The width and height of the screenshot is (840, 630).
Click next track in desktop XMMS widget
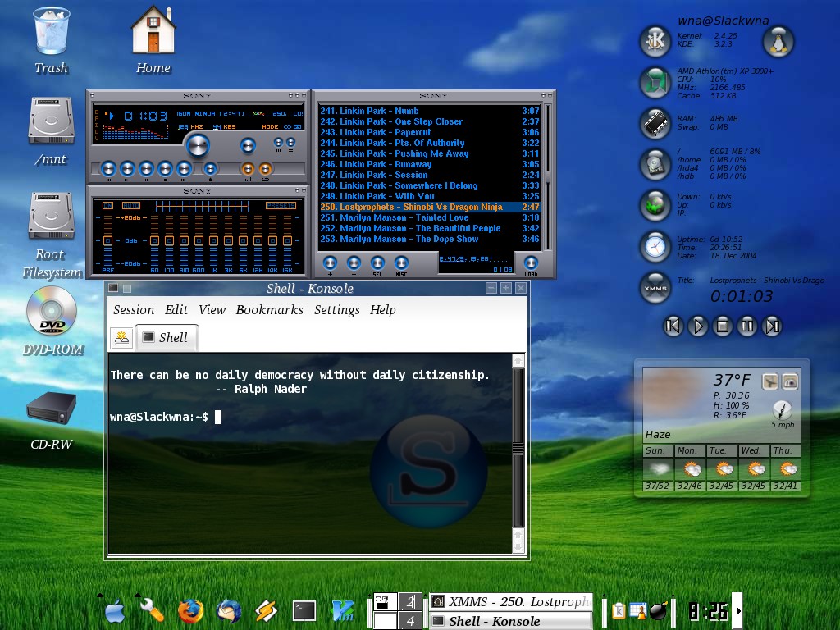772,326
